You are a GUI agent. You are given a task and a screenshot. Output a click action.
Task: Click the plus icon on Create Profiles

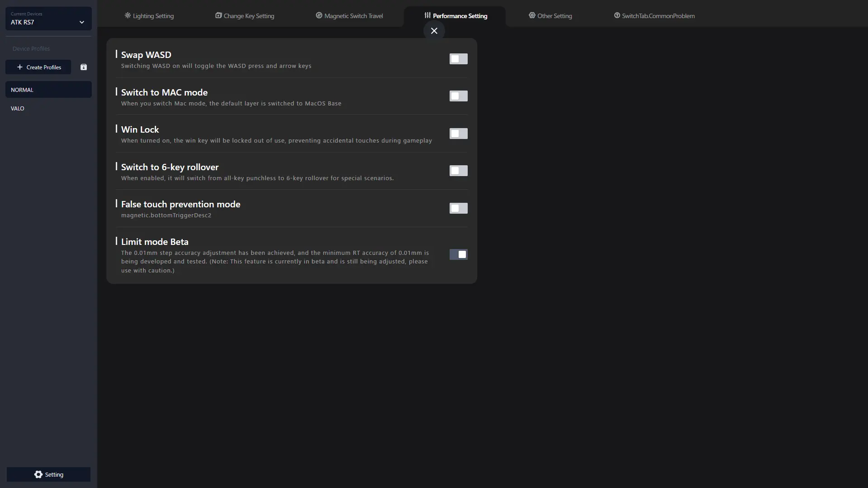point(20,67)
